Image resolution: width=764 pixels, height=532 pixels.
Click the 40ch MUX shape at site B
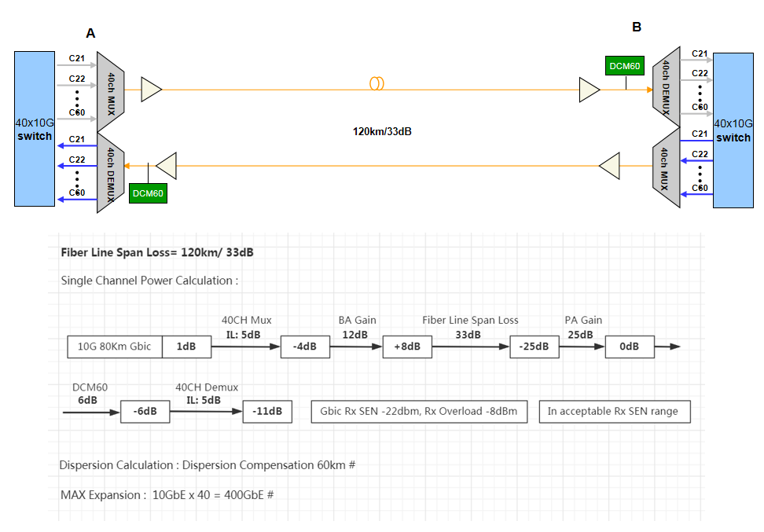click(x=665, y=170)
